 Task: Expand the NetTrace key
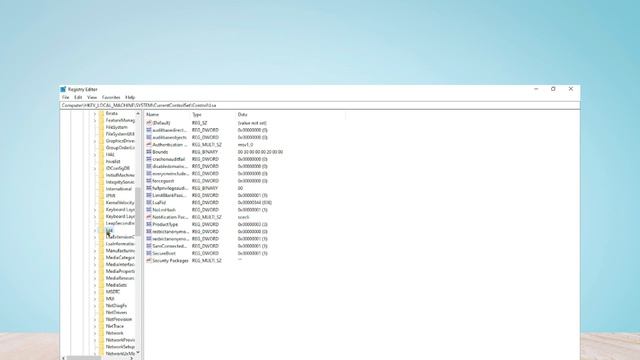[95, 326]
